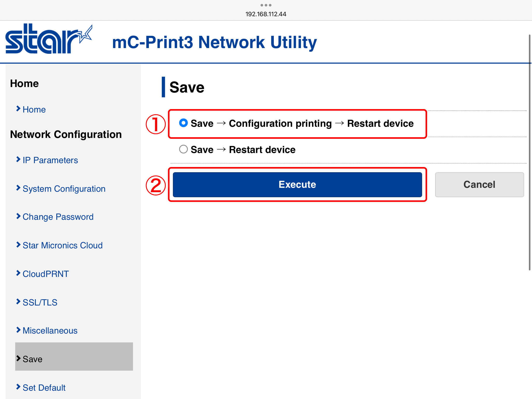Screen dimensions: 532x399
Task: Click the chevron arrow beside Star Micronics Cloud
Action: click(x=18, y=245)
